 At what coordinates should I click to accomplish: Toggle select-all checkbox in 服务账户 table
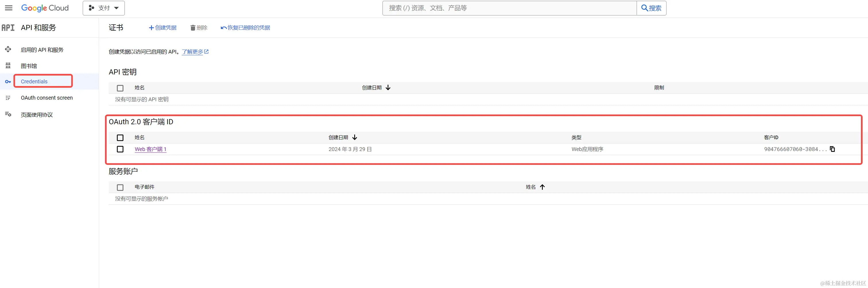120,187
